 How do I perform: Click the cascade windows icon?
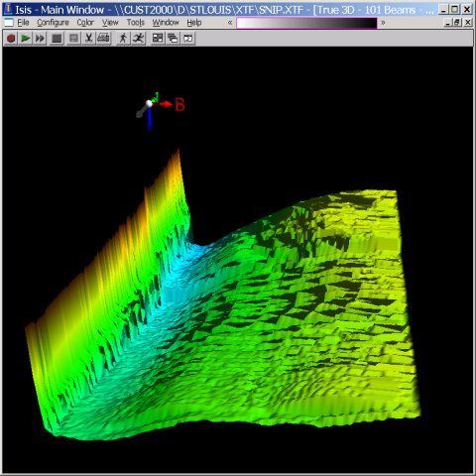pos(173,39)
